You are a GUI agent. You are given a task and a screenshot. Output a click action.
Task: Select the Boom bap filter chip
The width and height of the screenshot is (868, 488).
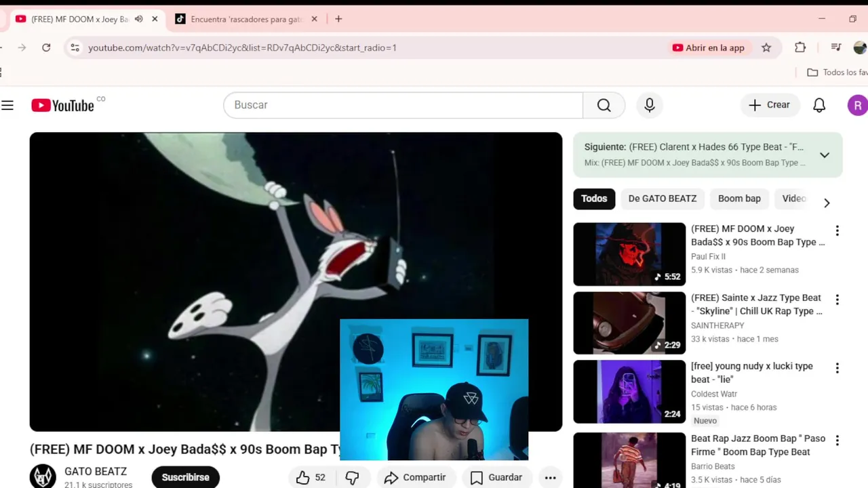(x=739, y=199)
